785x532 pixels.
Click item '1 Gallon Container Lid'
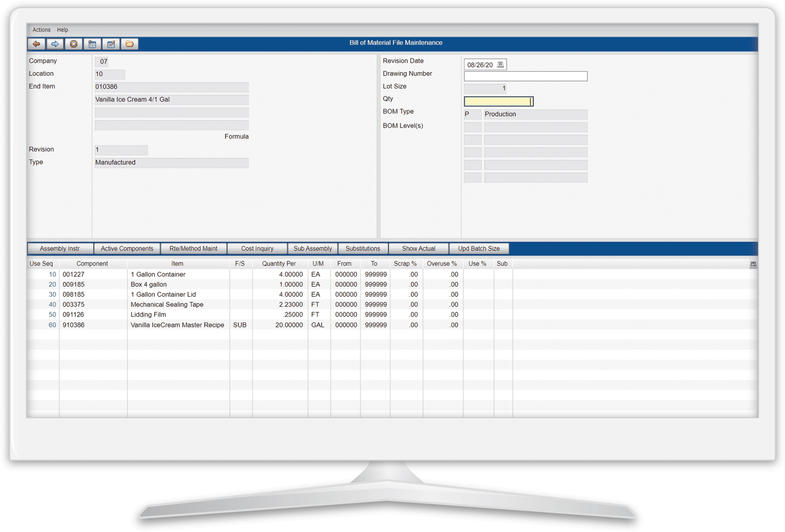pyautogui.click(x=163, y=295)
